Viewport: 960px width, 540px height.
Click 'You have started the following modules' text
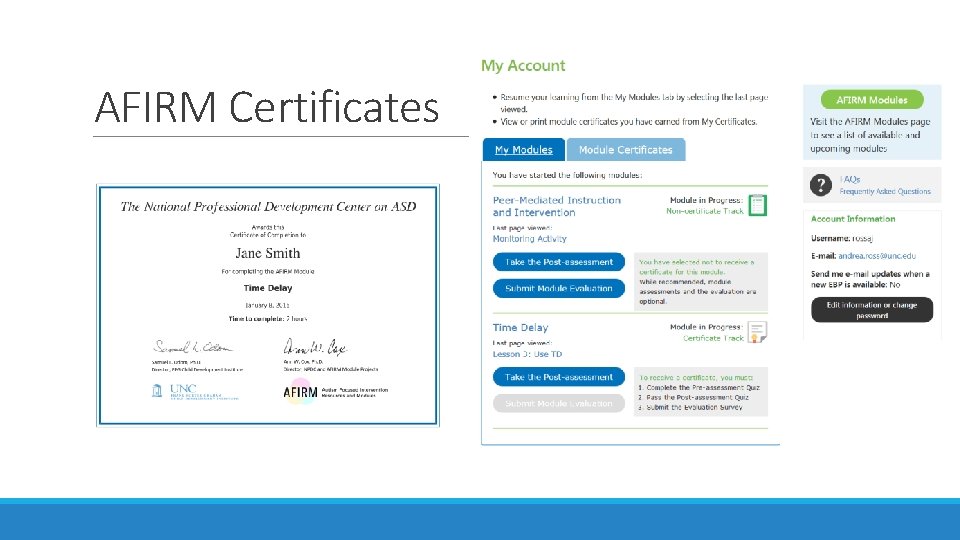click(x=567, y=175)
